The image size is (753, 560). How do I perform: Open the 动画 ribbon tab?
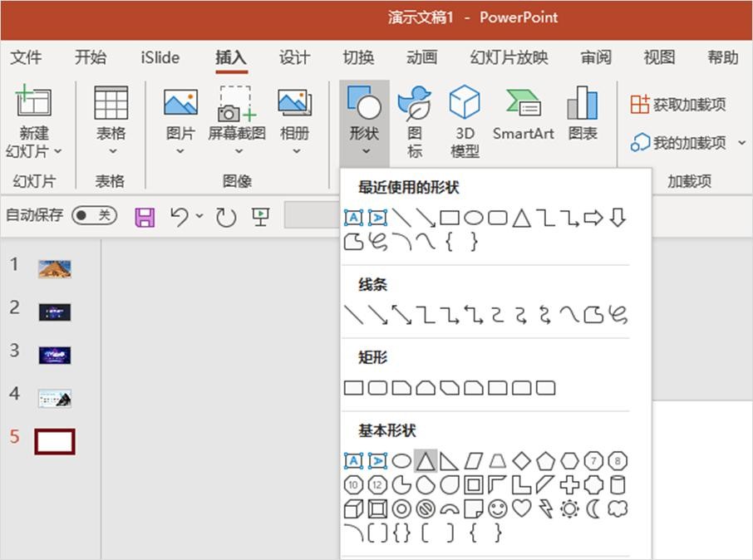[421, 57]
